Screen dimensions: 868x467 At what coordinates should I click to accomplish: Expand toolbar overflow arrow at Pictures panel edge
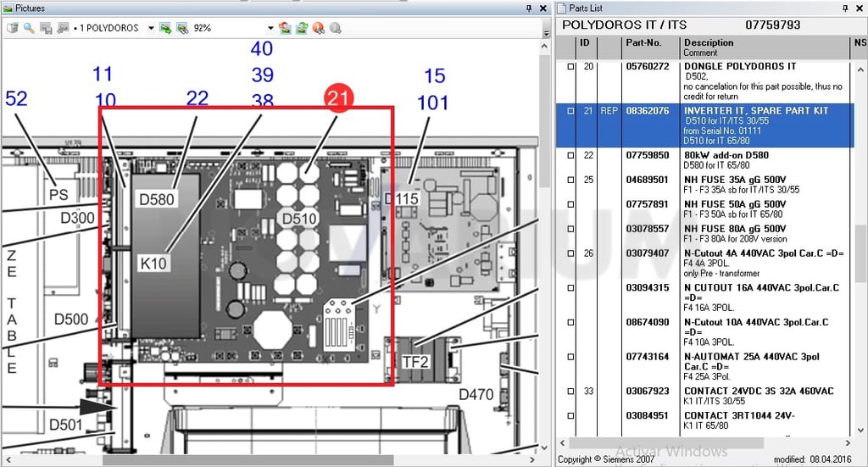point(547,33)
